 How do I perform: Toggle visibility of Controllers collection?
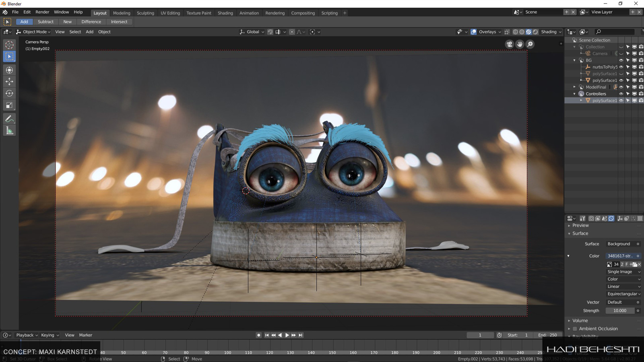click(x=621, y=94)
